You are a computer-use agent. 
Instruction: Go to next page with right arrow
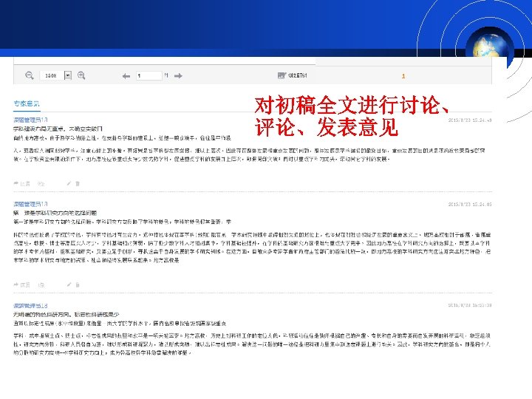pos(178,75)
